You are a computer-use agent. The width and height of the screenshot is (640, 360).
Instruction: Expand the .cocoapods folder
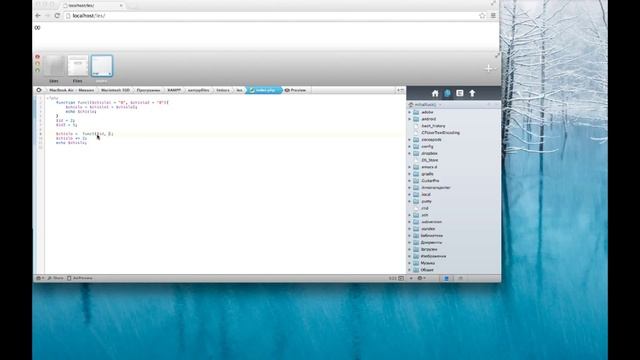(410, 140)
